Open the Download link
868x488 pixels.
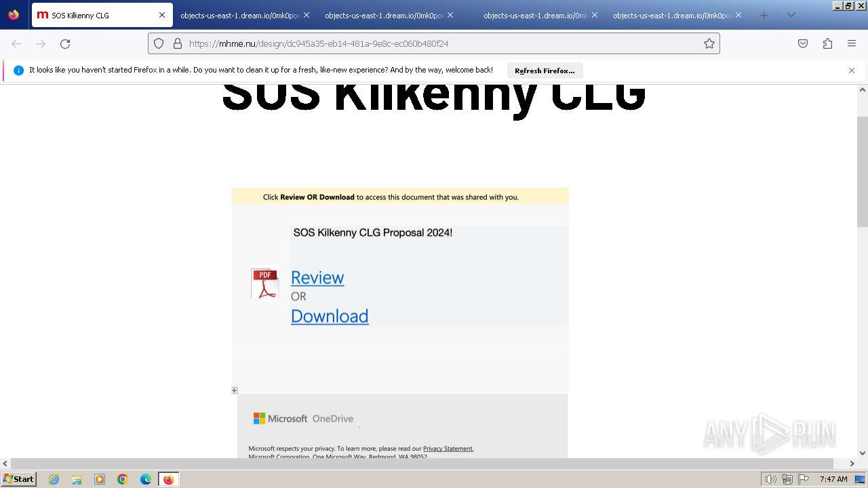(330, 316)
